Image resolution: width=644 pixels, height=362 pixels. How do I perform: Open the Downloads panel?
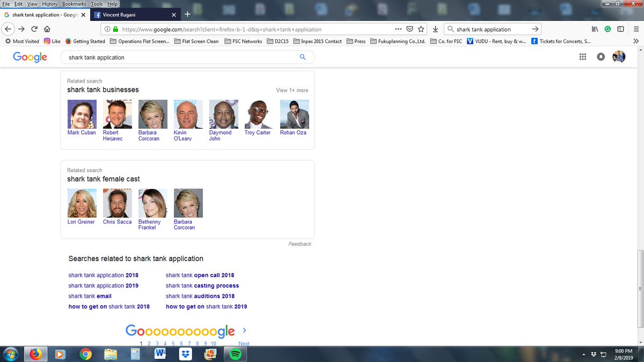point(435,29)
